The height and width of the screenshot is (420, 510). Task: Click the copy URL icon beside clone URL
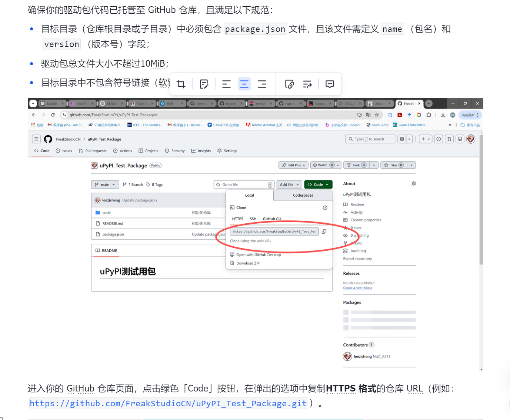(324, 231)
